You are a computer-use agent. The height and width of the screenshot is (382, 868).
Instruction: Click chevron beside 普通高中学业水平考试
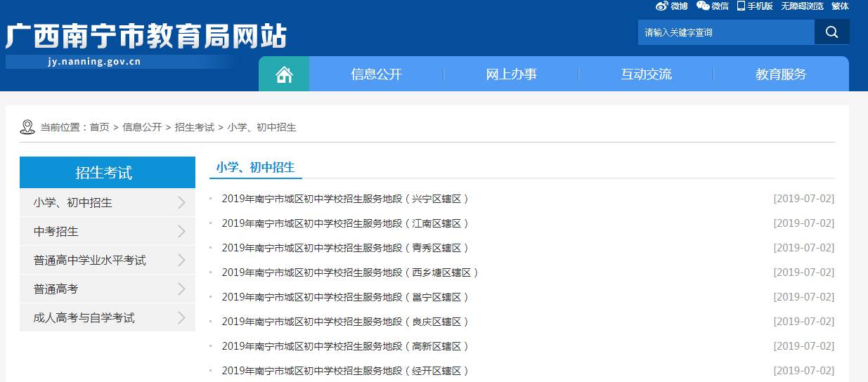coord(181,261)
